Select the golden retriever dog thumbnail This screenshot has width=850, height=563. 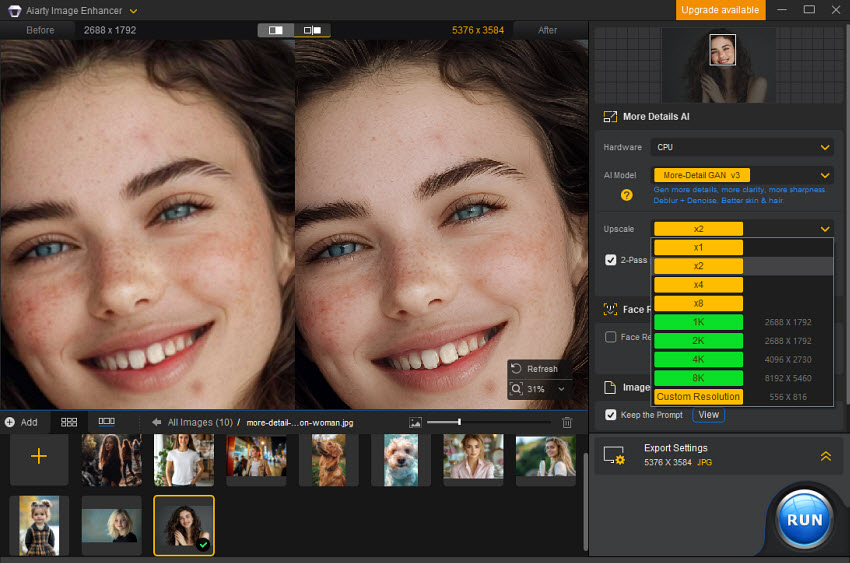(x=329, y=460)
